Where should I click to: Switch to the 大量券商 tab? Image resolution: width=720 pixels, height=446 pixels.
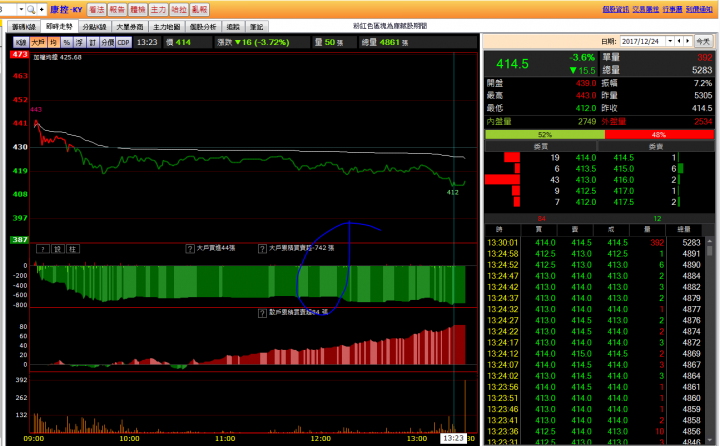point(129,27)
